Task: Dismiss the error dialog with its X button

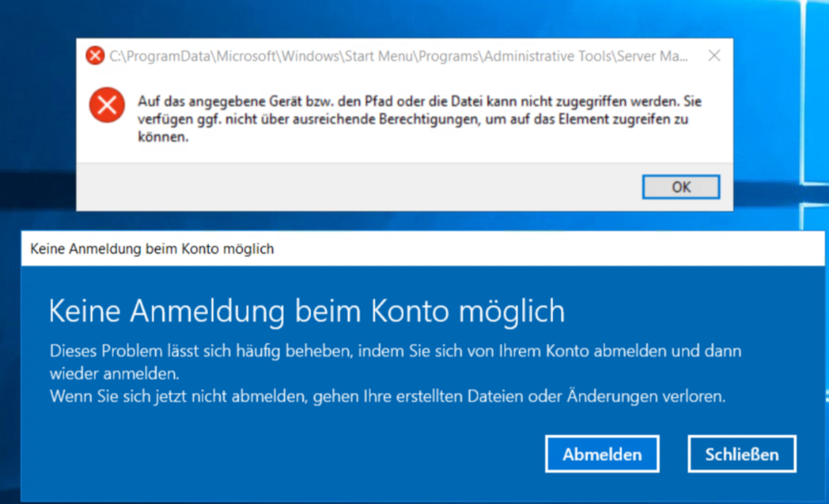Action: pos(714,56)
